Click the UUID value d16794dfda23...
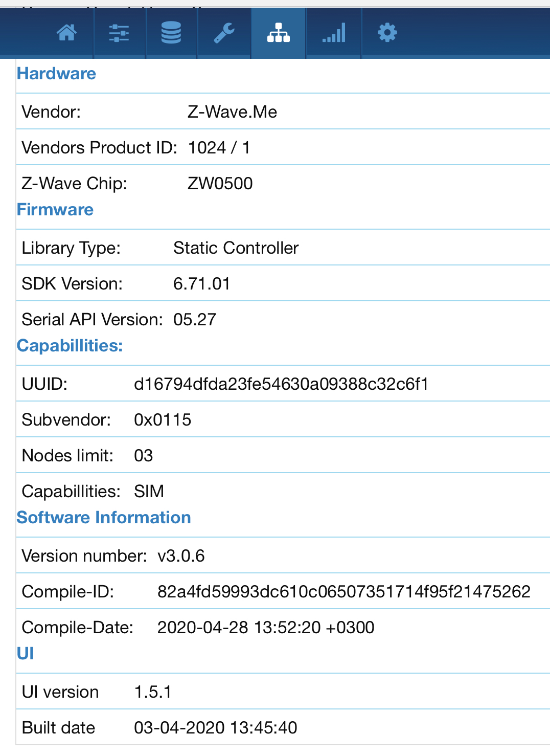 (x=281, y=384)
